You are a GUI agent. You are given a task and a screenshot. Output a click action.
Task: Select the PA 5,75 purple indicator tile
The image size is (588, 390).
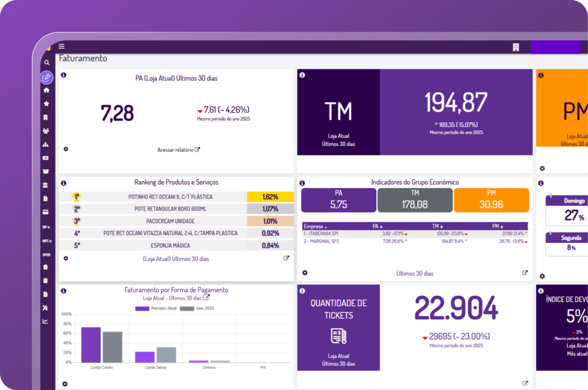(x=338, y=200)
